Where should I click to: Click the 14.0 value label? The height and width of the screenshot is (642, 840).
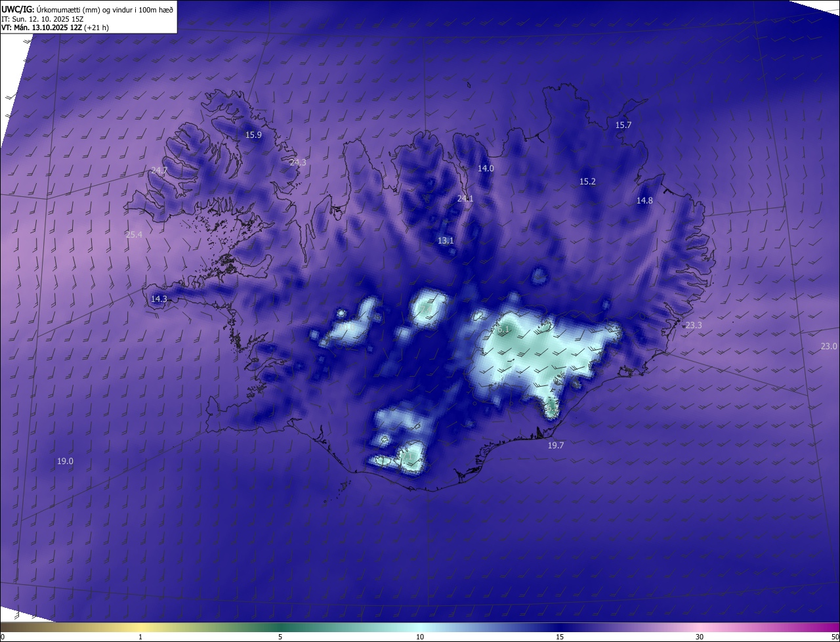[486, 169]
